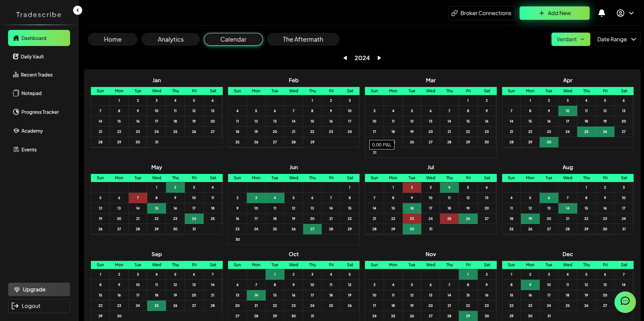The image size is (644, 321).
Task: Select red July 2 calendar day
Action: (412, 187)
